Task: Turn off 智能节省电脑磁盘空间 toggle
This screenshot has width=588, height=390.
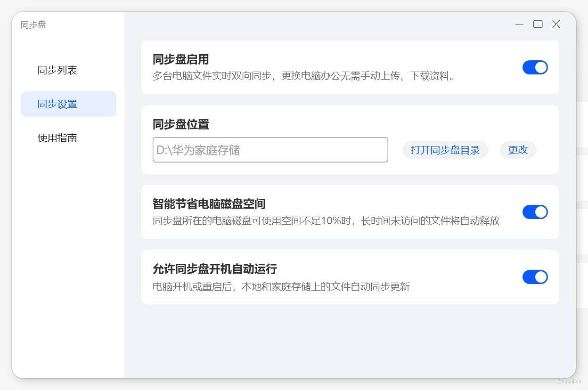Action: [x=535, y=212]
